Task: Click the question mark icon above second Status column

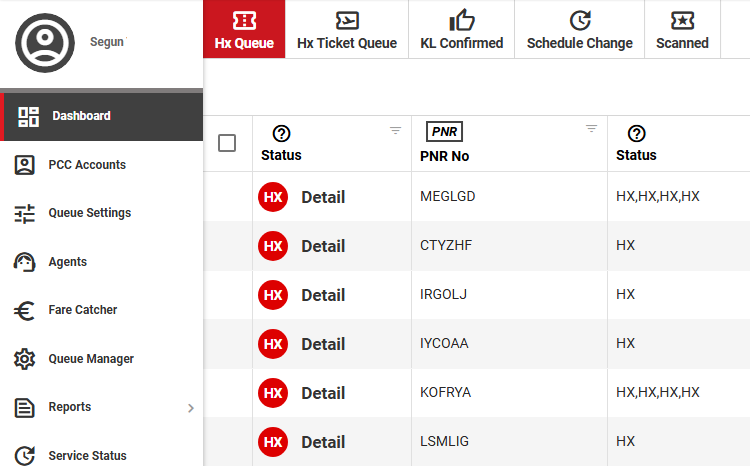Action: [636, 133]
